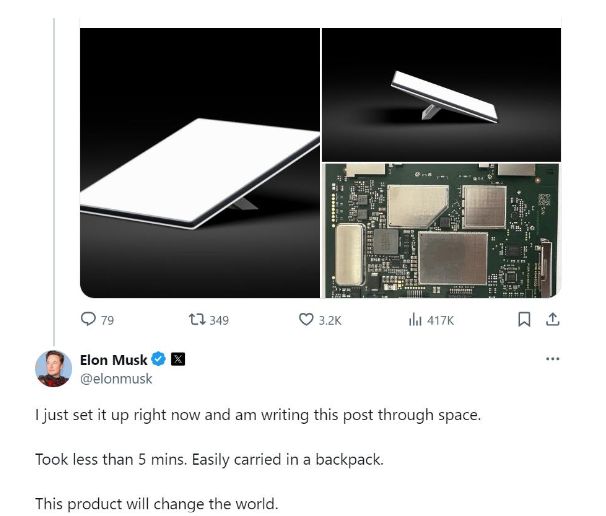Open the three-dot more options menu
606x516 pixels.
(553, 360)
